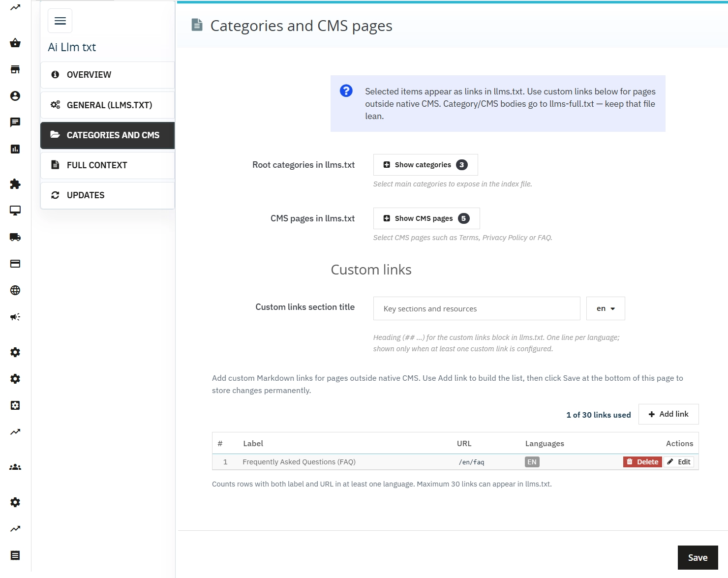Screen dimensions: 728x578
Task: Save the page settings
Action: tap(698, 558)
